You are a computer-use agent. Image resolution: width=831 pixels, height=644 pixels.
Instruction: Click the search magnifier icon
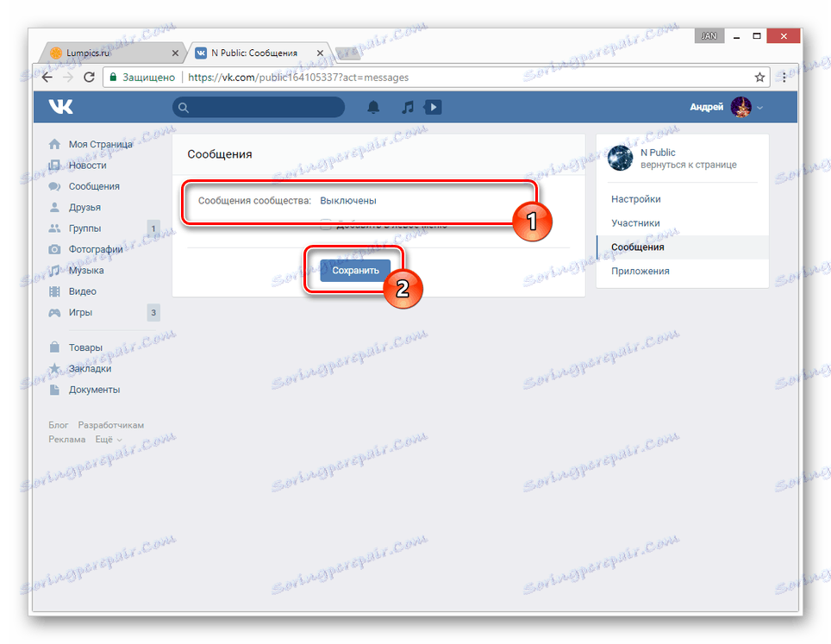coord(184,108)
